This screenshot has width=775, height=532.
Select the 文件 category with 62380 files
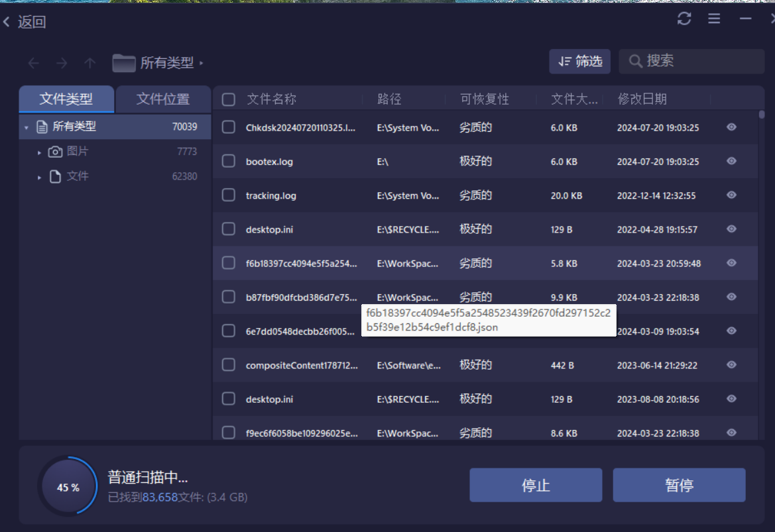point(115,176)
